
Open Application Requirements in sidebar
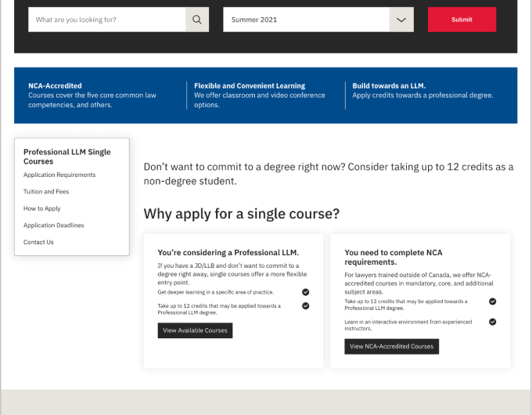pos(59,175)
